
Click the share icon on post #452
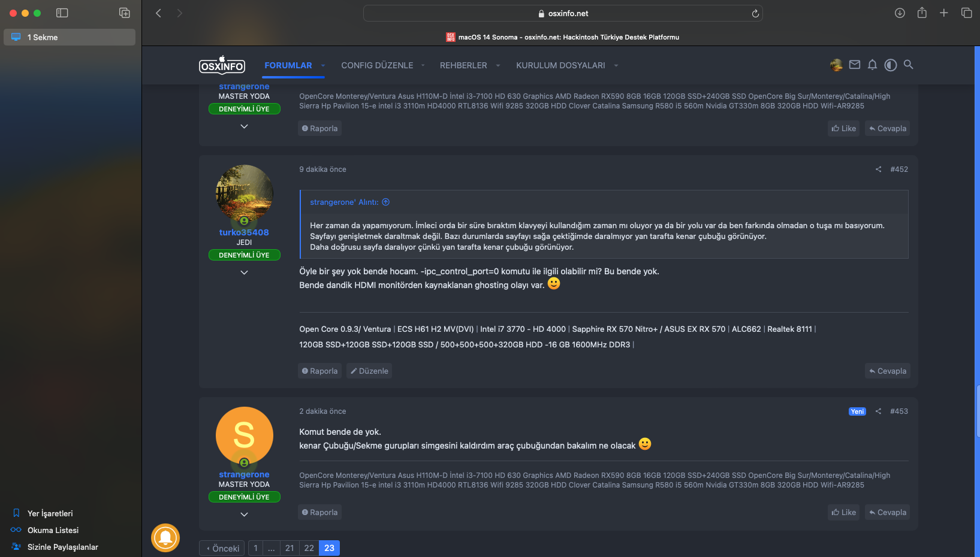878,169
